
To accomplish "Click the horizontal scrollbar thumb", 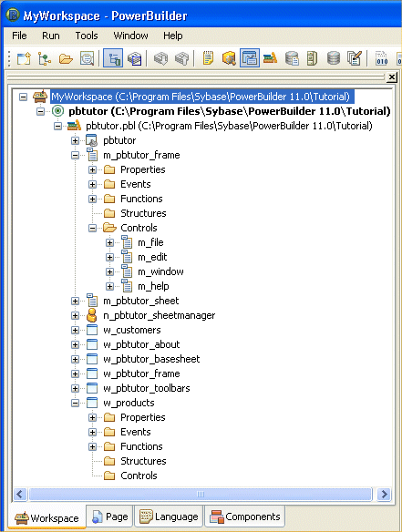I will point(201,494).
